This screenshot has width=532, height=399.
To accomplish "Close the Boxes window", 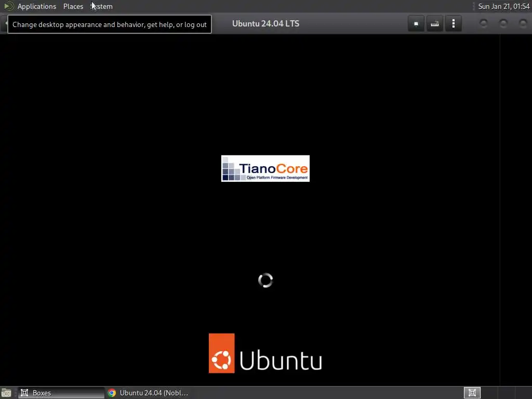I will coord(523,23).
